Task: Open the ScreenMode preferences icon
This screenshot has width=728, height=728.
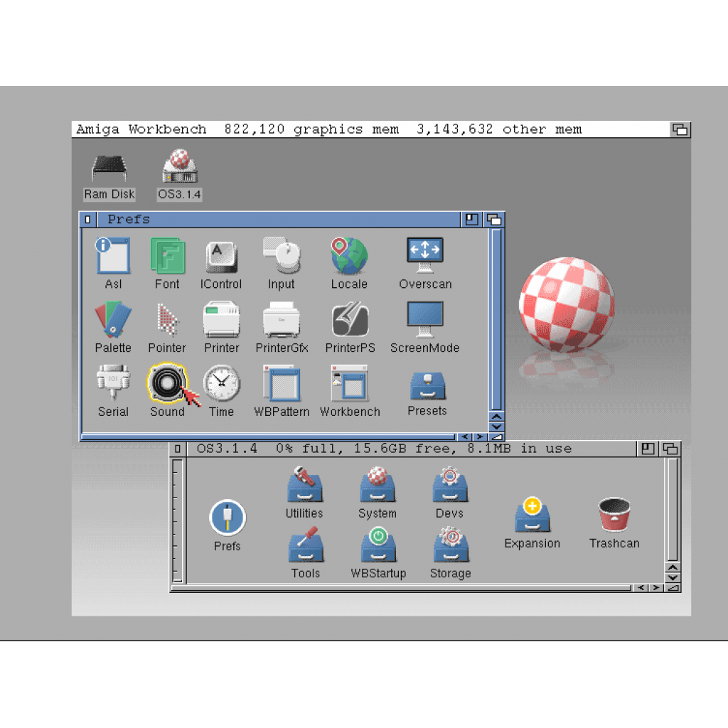Action: [425, 320]
